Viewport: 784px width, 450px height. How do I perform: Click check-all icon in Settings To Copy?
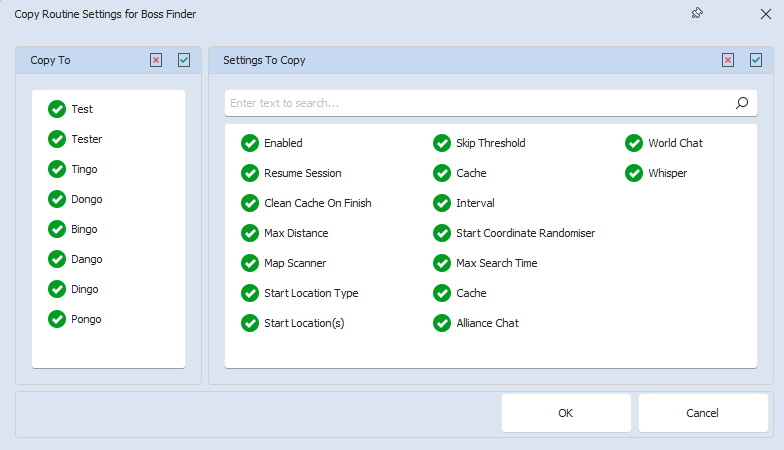756,60
